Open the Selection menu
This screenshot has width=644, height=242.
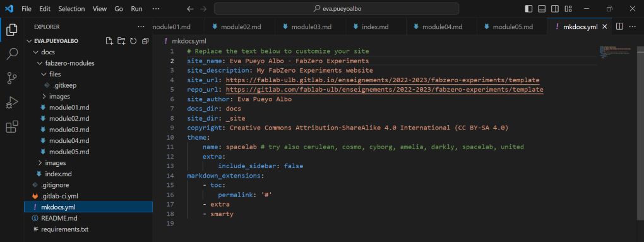point(71,9)
